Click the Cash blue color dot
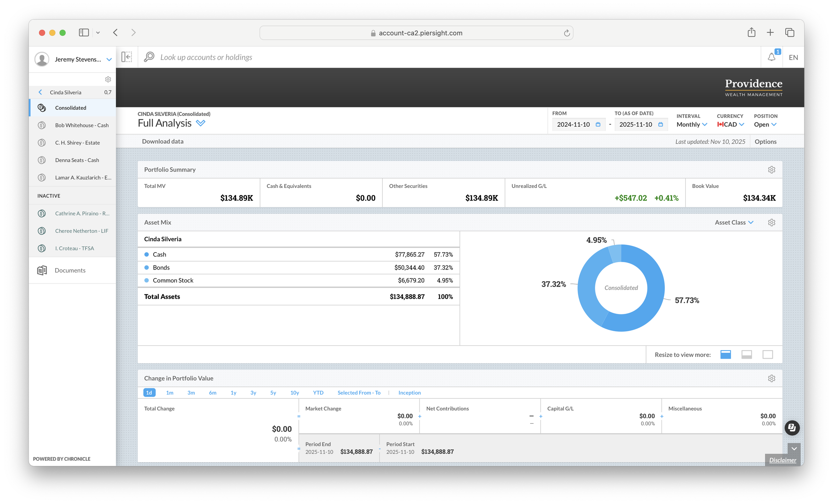The height and width of the screenshot is (504, 833). pos(146,254)
